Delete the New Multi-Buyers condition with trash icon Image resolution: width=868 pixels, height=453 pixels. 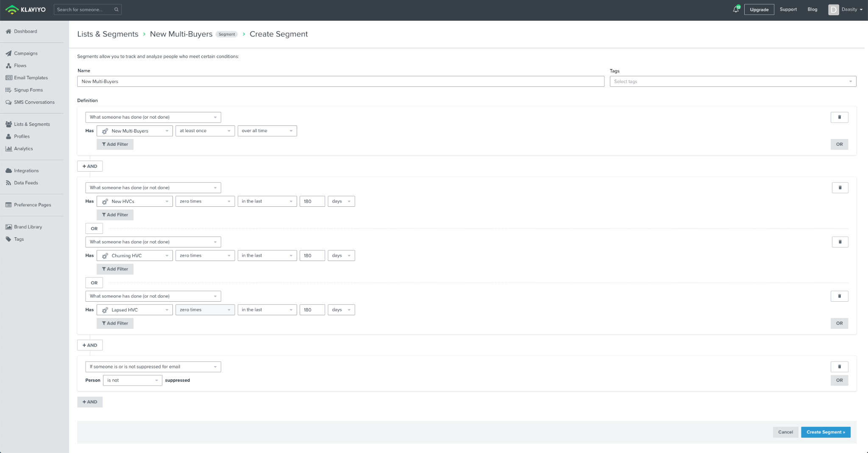839,117
